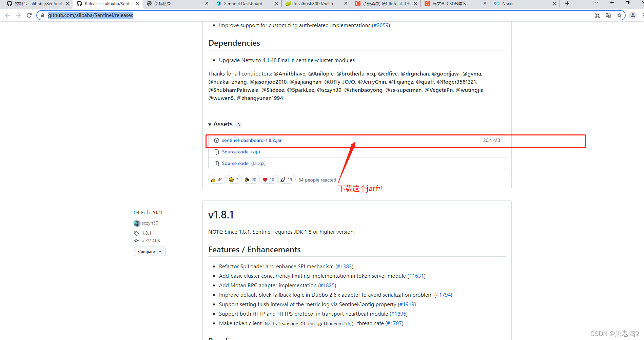Open the browser profile avatar
This screenshot has height=340, width=644.
tap(633, 15)
